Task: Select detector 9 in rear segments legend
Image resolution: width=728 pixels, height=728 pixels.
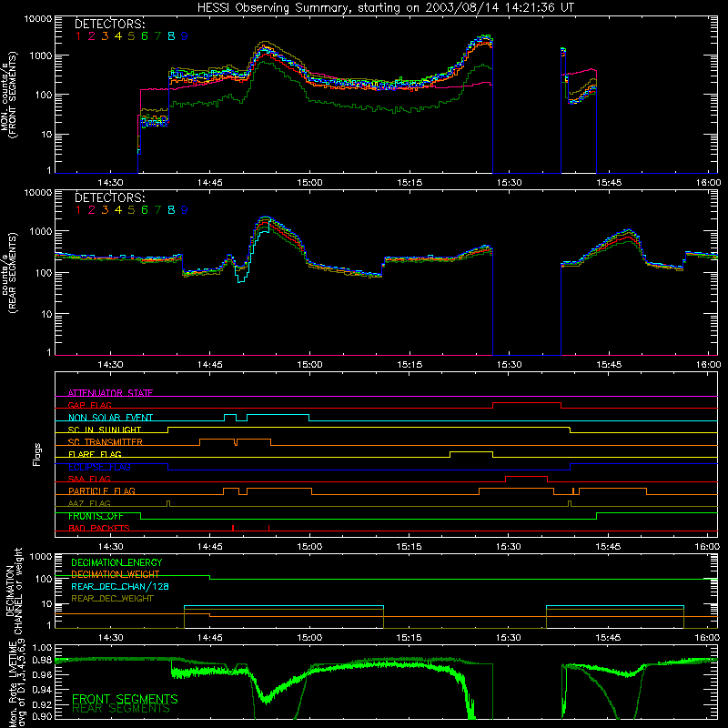Action: (185, 210)
